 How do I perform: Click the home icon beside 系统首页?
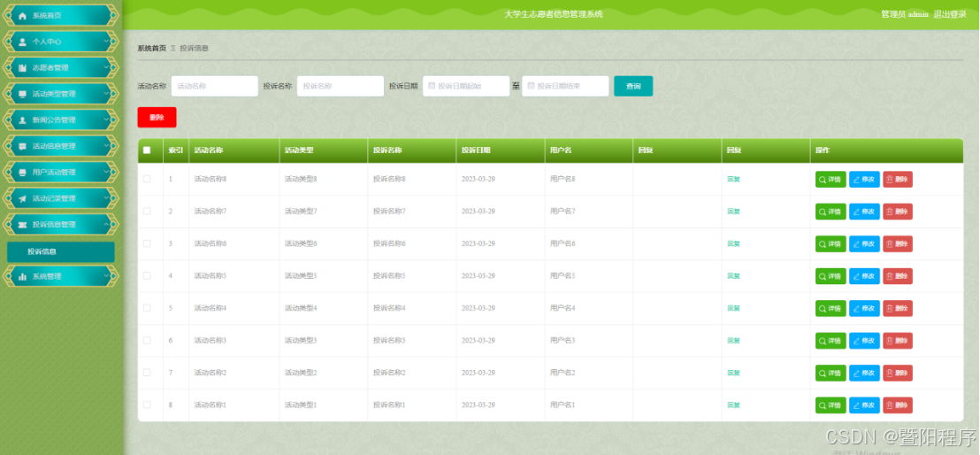click(x=22, y=16)
